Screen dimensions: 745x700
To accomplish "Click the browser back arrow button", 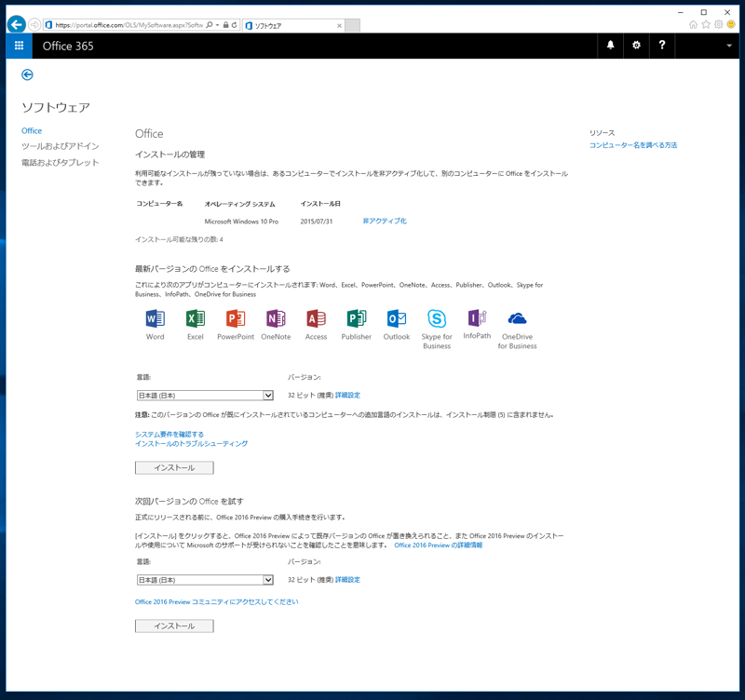I will 17,25.
